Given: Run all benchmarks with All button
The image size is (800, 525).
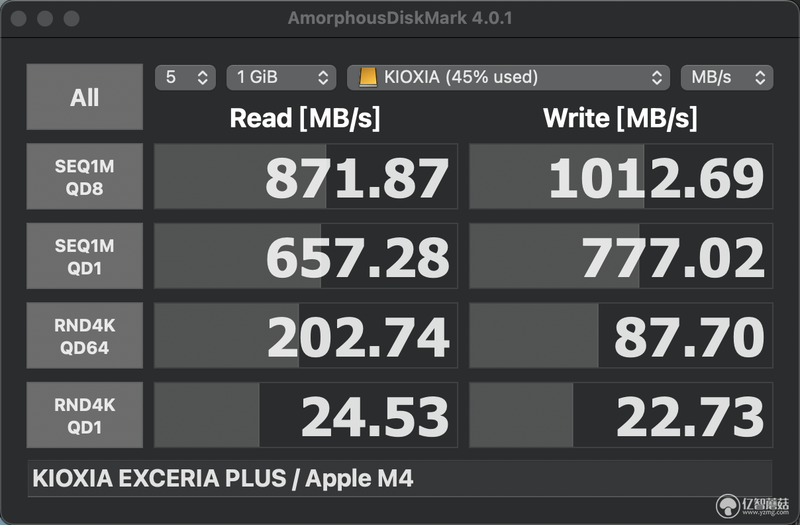Looking at the screenshot, I should point(85,96).
